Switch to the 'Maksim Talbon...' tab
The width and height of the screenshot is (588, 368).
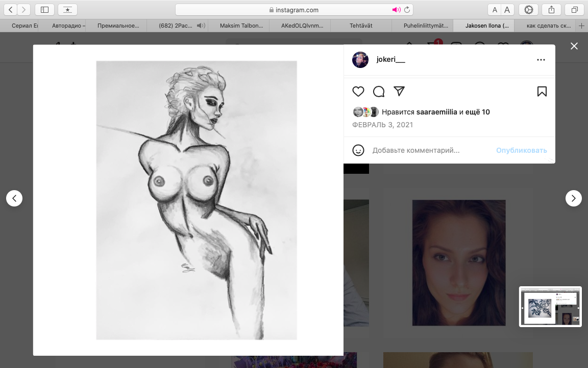238,26
